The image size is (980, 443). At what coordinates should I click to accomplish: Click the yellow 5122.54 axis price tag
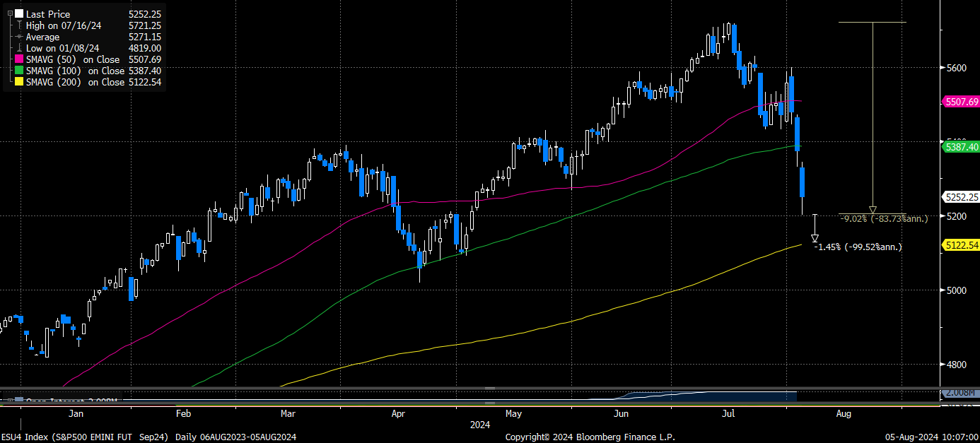(961, 244)
